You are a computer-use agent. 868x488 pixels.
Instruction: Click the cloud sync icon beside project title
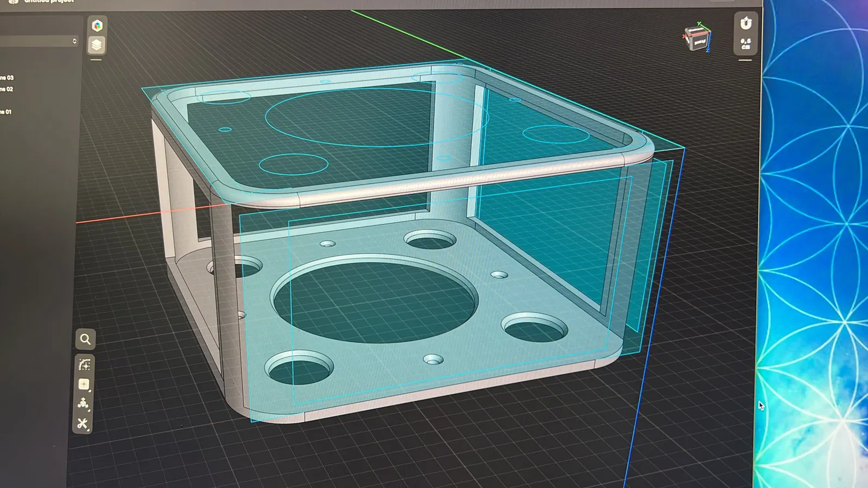14,2
